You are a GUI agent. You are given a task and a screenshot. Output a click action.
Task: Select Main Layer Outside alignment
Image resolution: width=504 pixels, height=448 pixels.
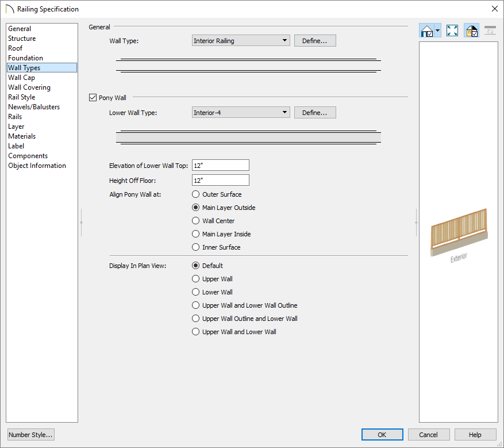click(196, 208)
